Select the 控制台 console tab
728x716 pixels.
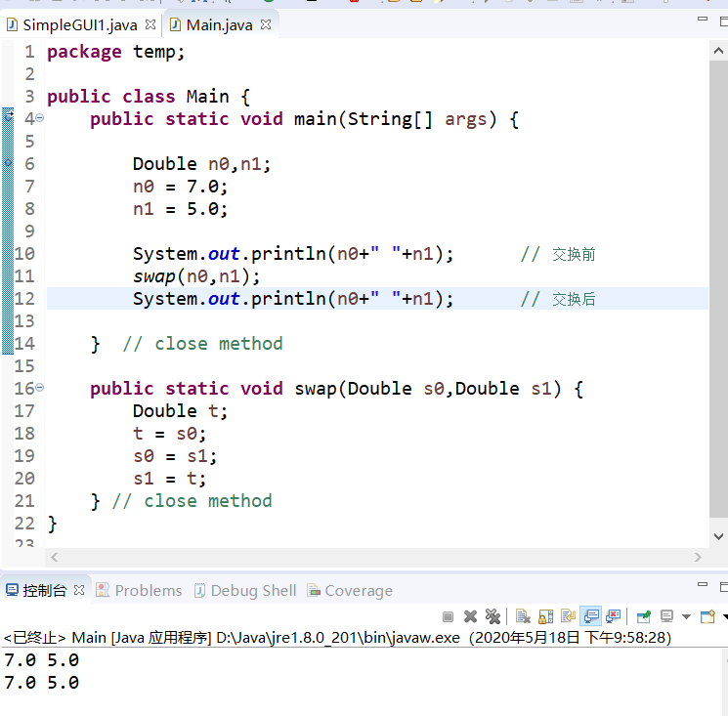[x=44, y=590]
